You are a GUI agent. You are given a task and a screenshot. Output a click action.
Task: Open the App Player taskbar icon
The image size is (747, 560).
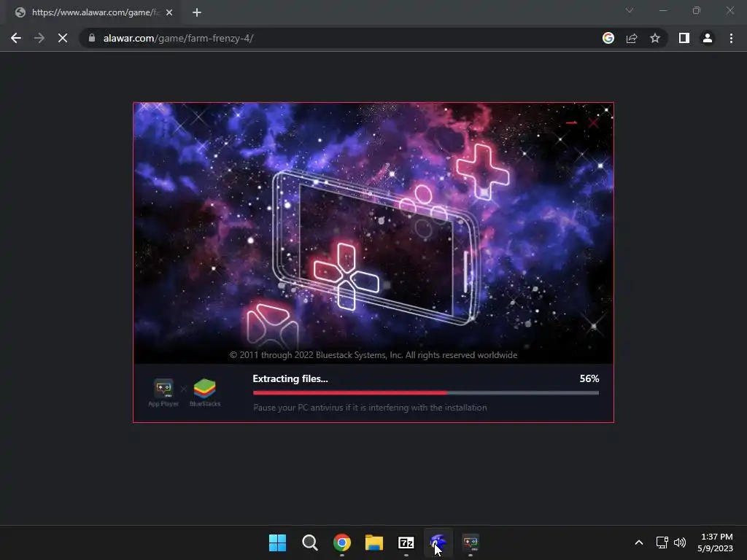[x=471, y=542]
